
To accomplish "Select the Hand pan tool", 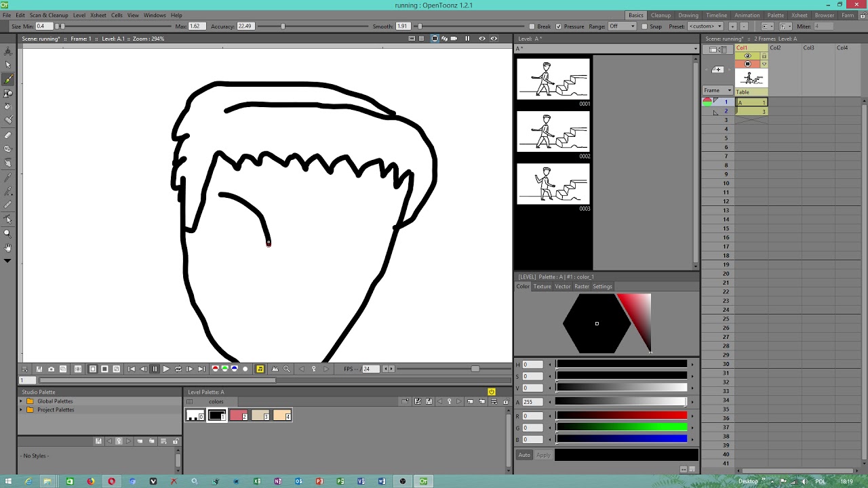I will tap(7, 247).
